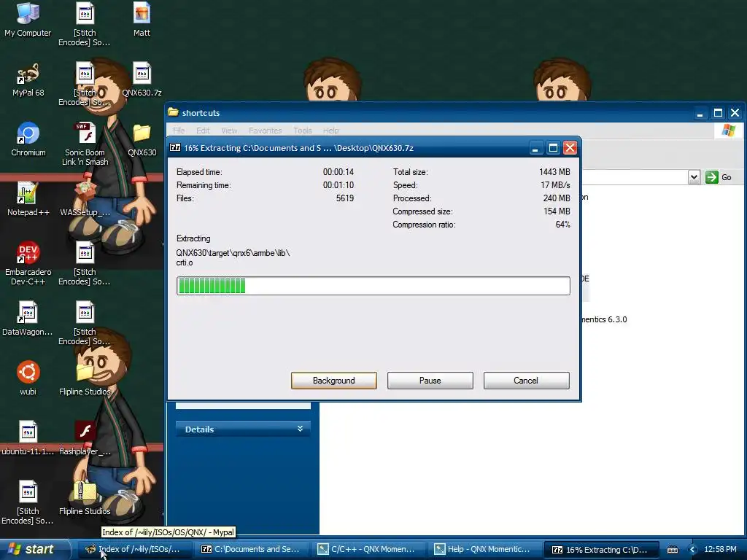Open File menu in shortcuts window
Screen dimensions: 747x560
(x=179, y=131)
